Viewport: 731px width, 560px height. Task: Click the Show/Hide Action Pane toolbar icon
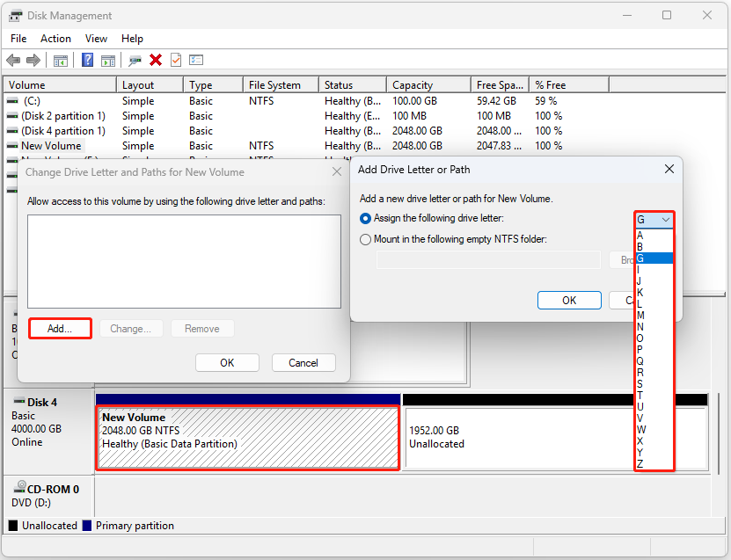pyautogui.click(x=107, y=60)
